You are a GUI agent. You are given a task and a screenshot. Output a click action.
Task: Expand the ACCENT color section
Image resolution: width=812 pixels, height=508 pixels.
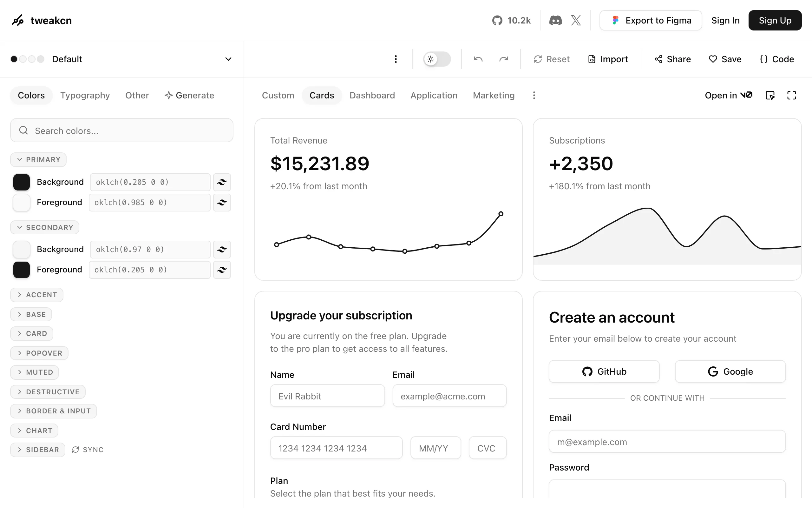click(36, 295)
